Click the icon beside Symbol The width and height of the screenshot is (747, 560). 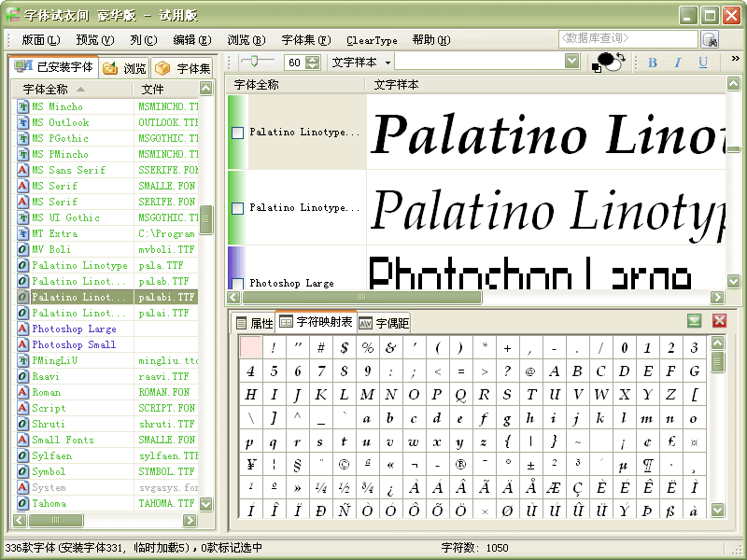coord(22,471)
